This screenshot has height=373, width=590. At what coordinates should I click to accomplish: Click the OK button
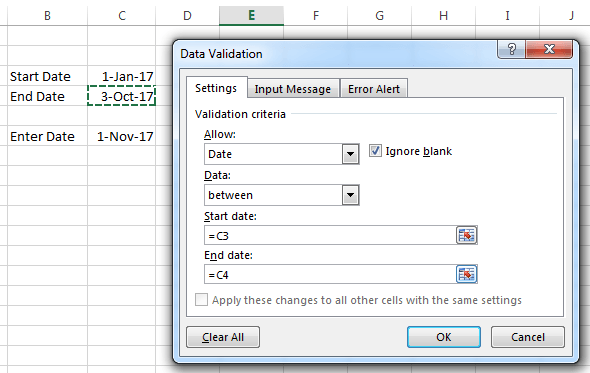point(444,337)
